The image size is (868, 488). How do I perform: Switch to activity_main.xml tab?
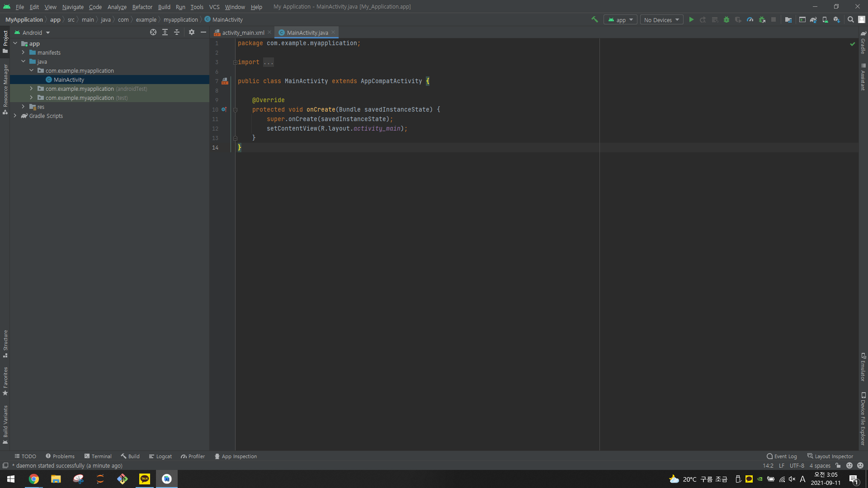pyautogui.click(x=243, y=33)
